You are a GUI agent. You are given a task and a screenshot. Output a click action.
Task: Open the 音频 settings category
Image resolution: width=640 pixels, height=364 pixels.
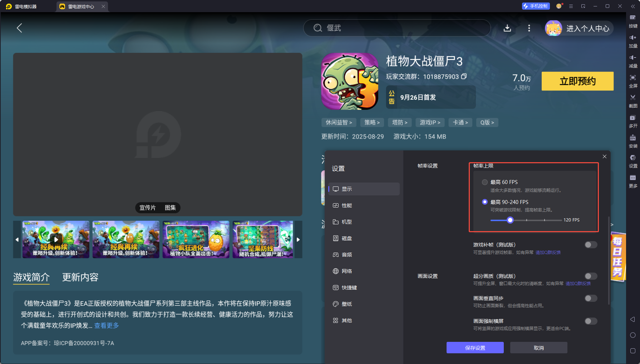(x=364, y=255)
